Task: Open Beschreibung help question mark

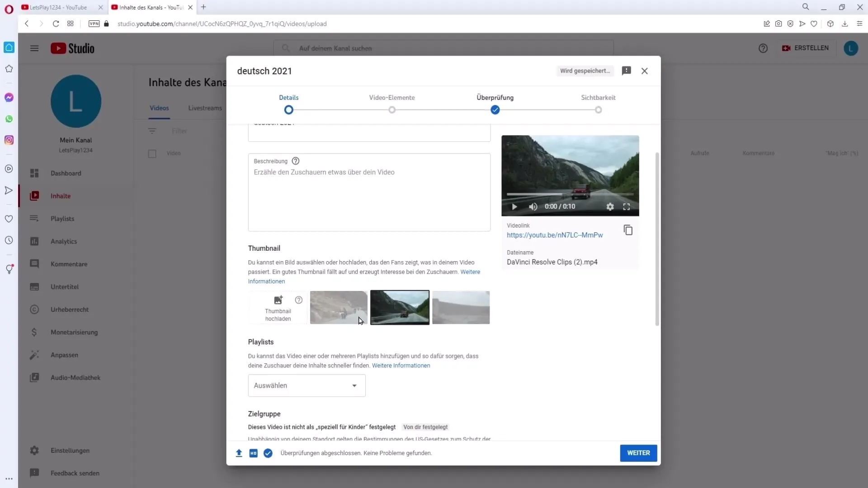Action: click(296, 161)
